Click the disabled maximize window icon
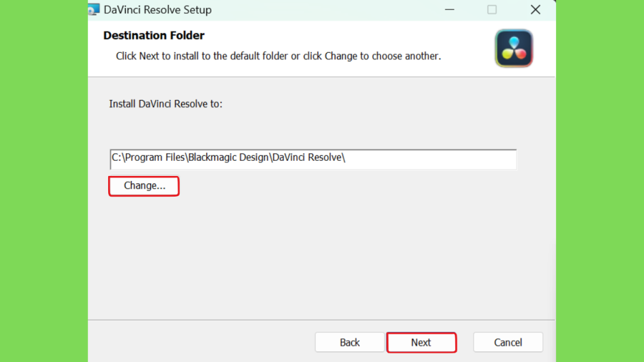Screen dimensions: 644x362 tap(492, 9)
